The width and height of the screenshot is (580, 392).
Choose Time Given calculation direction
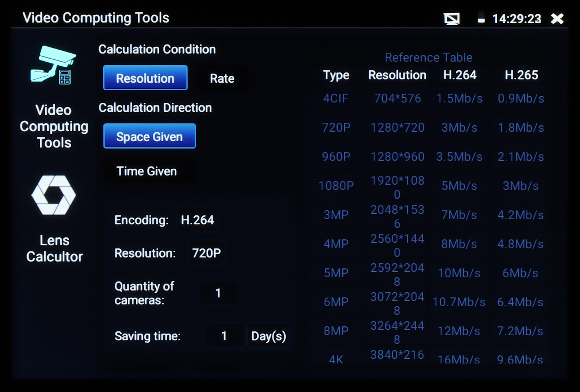click(x=147, y=171)
